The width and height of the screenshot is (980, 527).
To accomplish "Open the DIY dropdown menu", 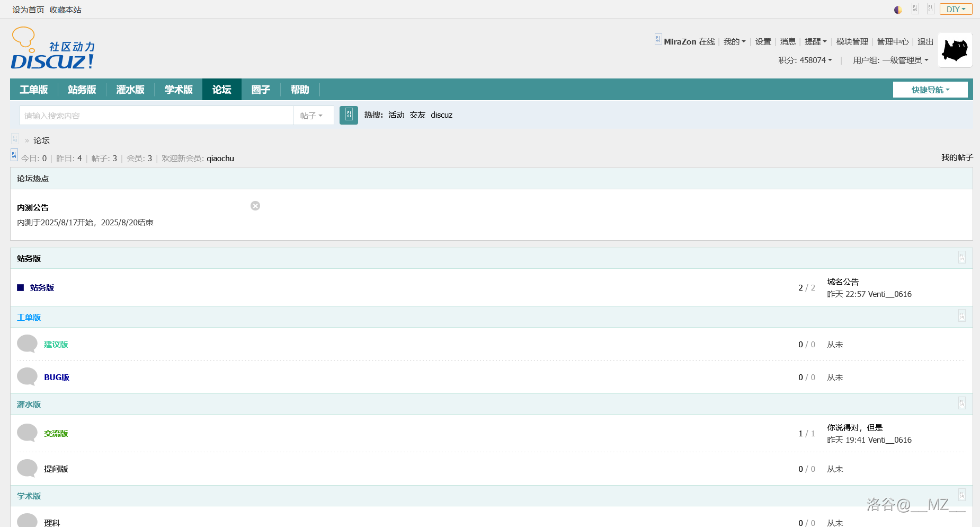I will 956,9.
